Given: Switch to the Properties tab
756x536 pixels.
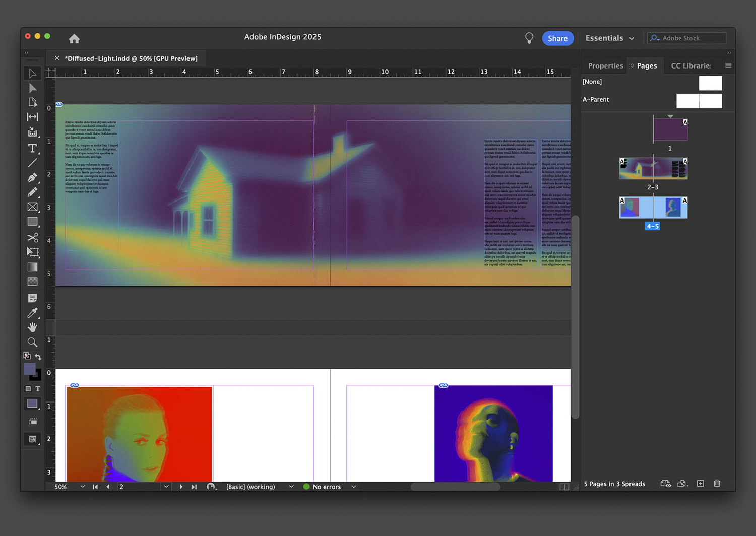Looking at the screenshot, I should point(605,66).
